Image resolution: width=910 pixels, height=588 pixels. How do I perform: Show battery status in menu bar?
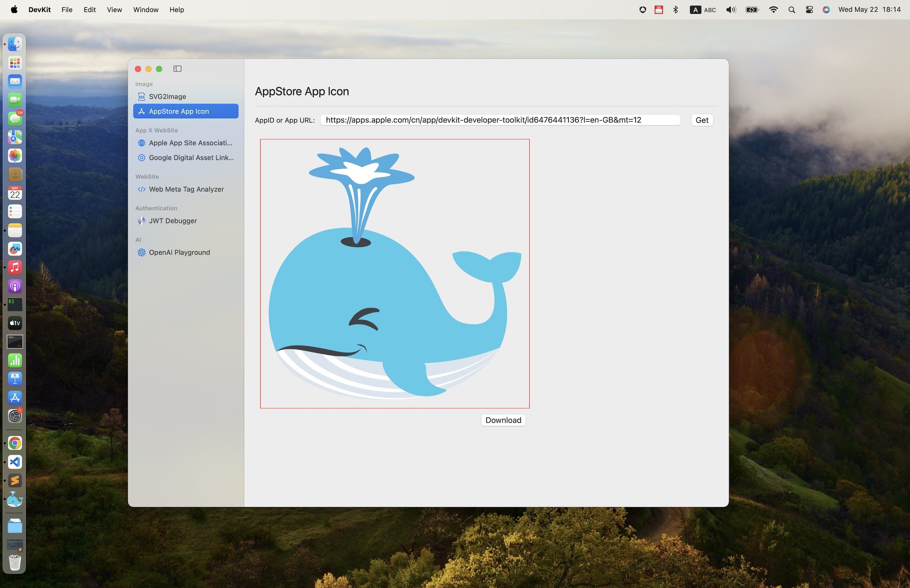pos(752,10)
